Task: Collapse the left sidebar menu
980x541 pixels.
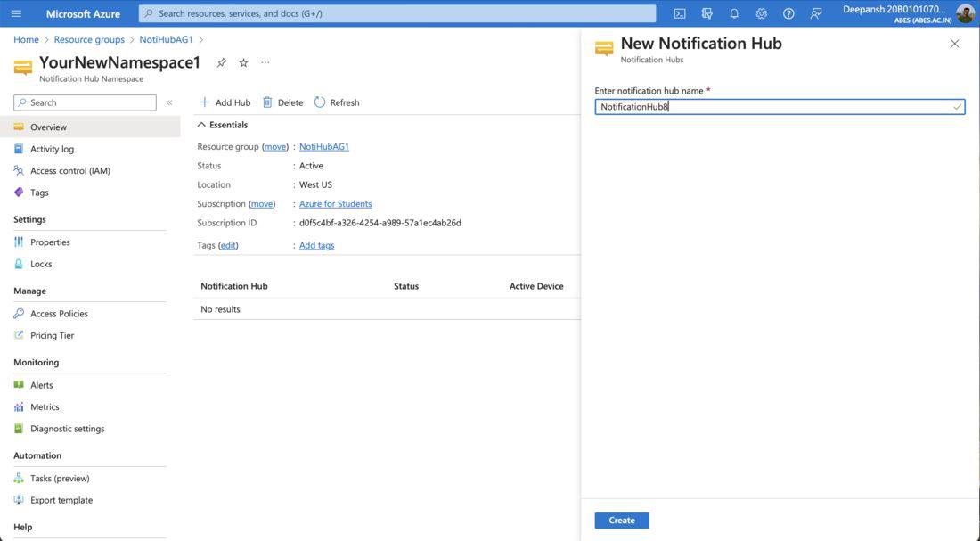Action: [x=169, y=102]
